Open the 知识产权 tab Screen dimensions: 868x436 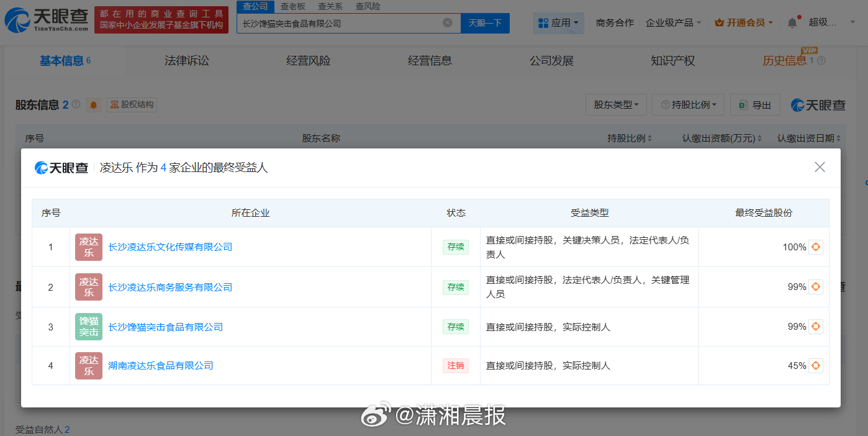tap(673, 61)
